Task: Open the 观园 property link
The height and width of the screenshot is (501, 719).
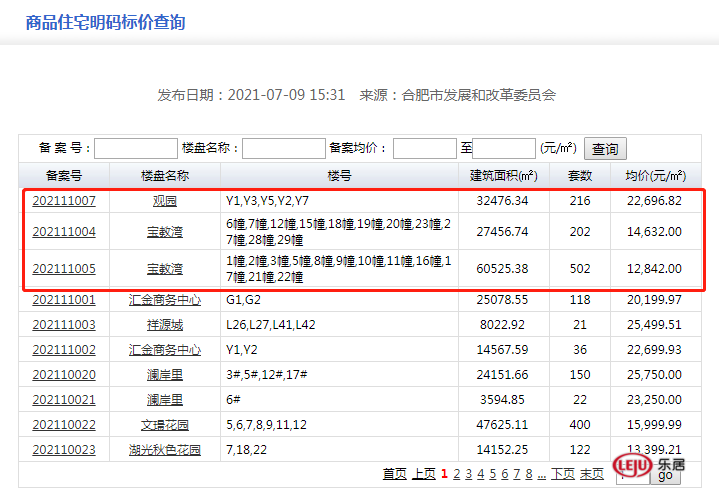Action: click(x=165, y=201)
